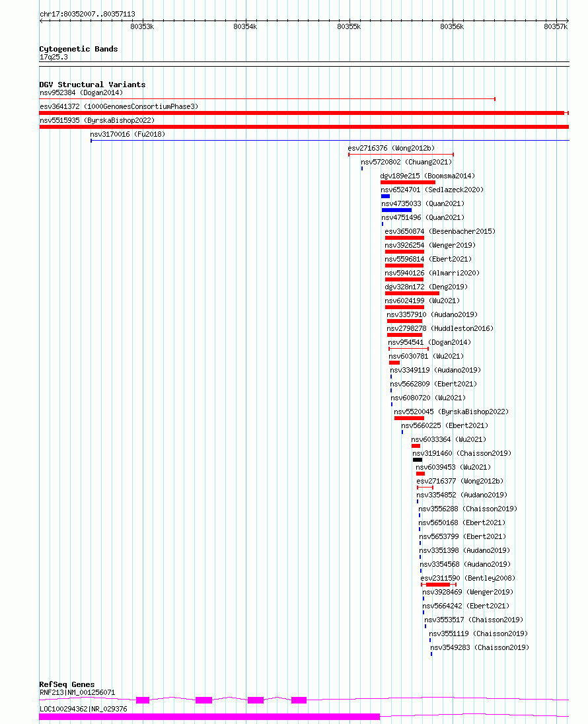Click the nsv5662809 (Ebert2021) label

[433, 384]
